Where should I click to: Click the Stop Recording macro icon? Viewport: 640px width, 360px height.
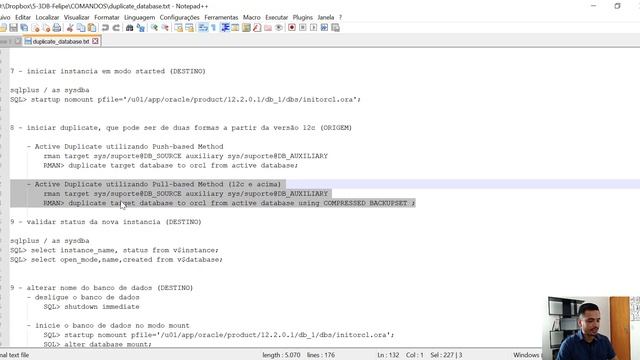click(303, 28)
